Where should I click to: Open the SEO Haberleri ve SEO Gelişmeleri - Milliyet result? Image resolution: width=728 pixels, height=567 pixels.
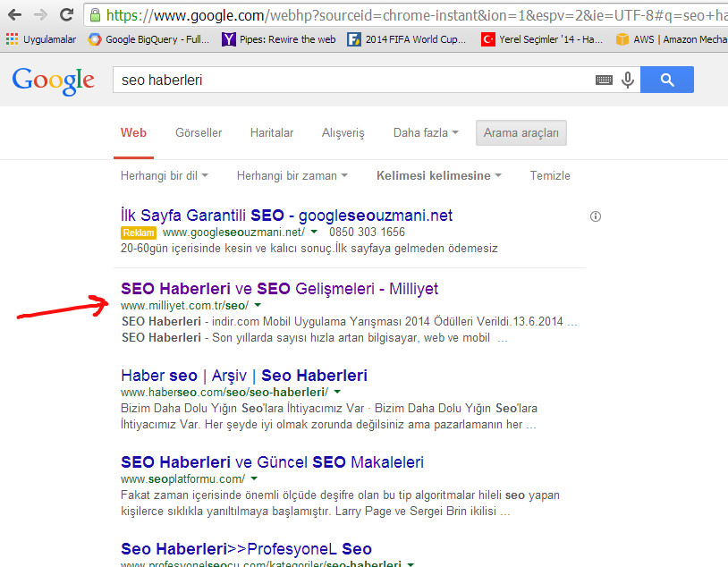[x=280, y=289]
